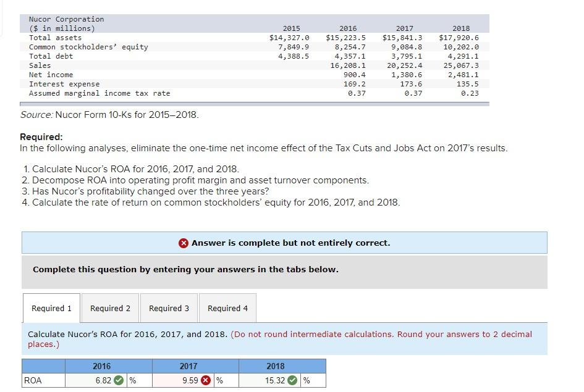Click the 2018 tax rate value 0.23

470,93
